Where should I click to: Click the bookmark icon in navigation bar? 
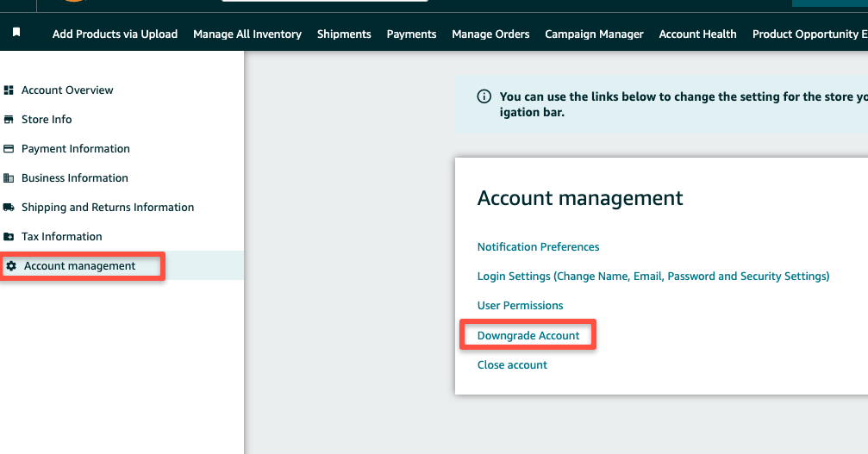click(16, 33)
